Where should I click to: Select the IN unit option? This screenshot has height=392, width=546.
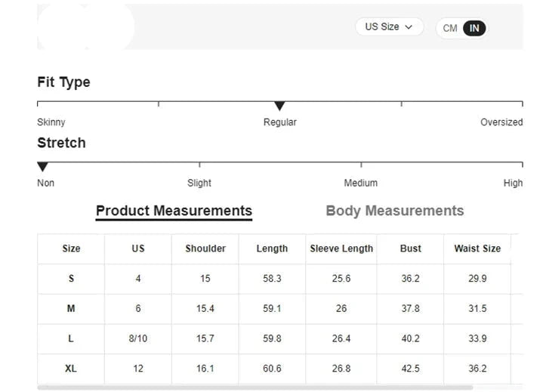(474, 29)
